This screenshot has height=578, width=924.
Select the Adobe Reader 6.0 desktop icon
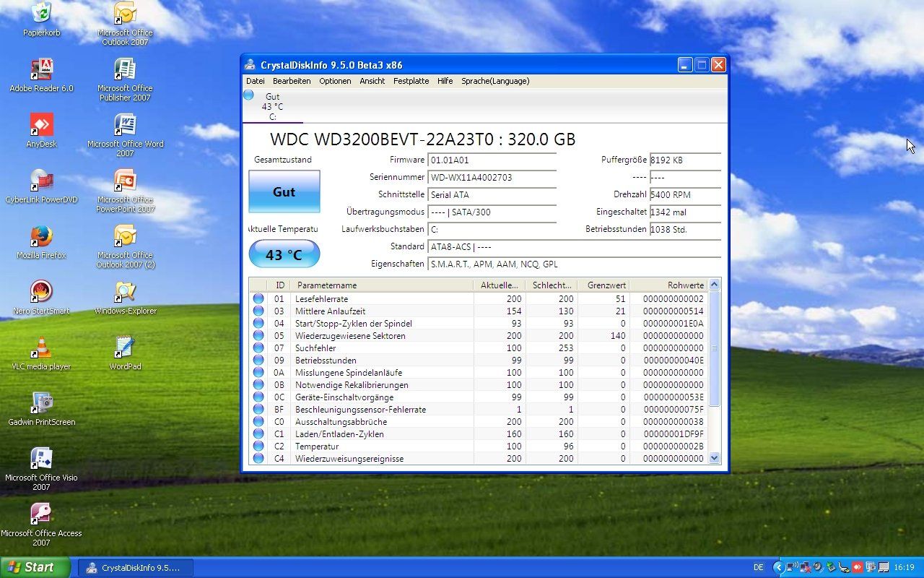click(41, 75)
